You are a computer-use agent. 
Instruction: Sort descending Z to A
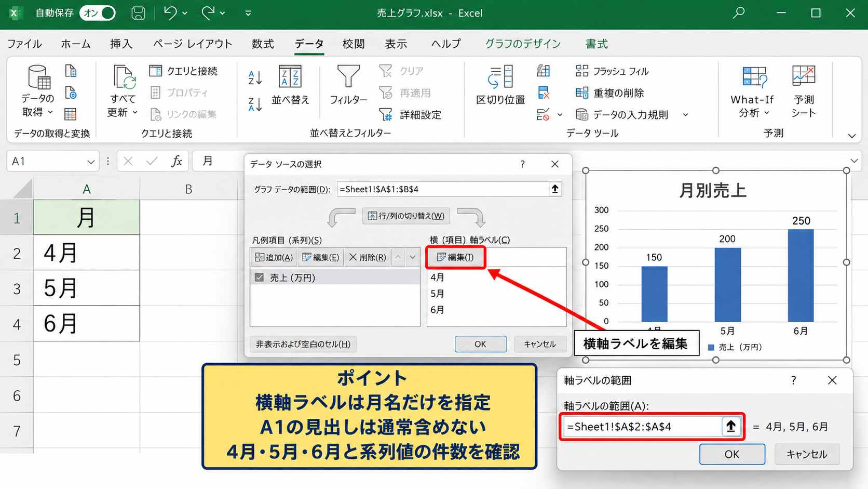255,104
